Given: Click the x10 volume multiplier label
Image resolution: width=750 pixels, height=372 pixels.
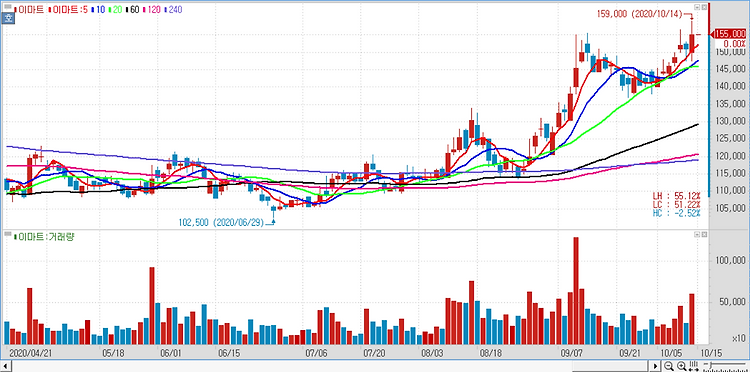Looking at the screenshot, I should [x=740, y=339].
